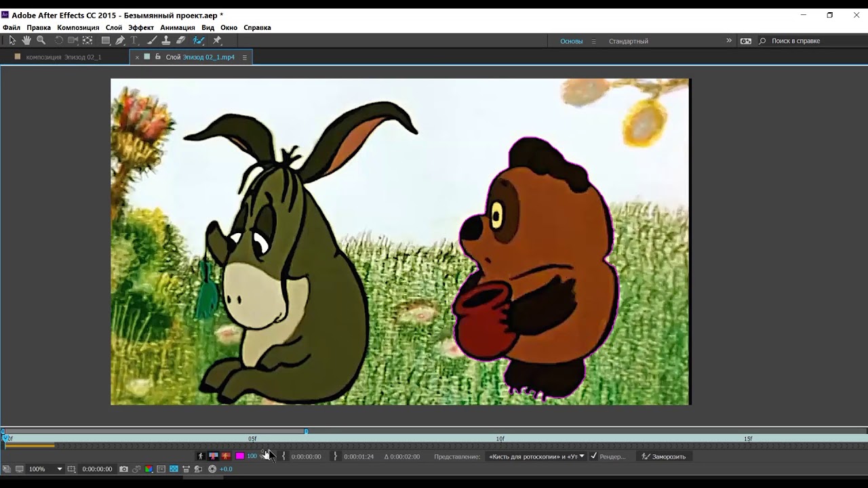The image size is (868, 488).
Task: Click the comp flowchart icon in bottom bar
Action: coord(198,469)
